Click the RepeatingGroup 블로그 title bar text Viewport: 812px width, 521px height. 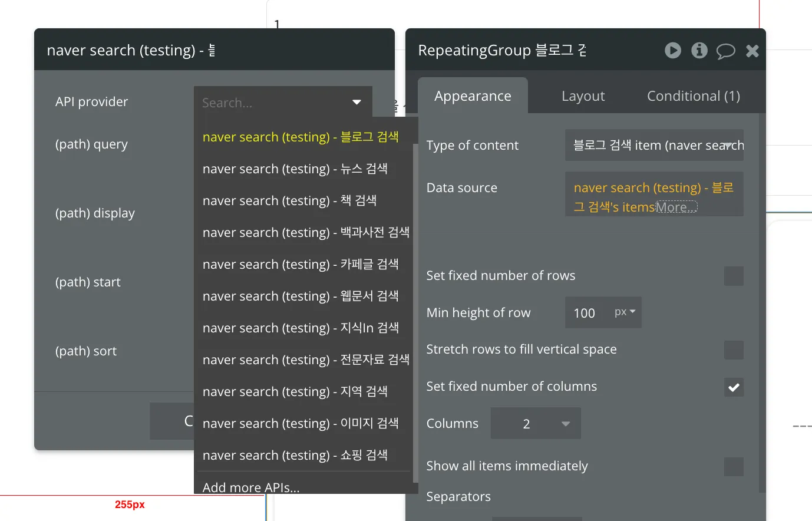(x=502, y=50)
